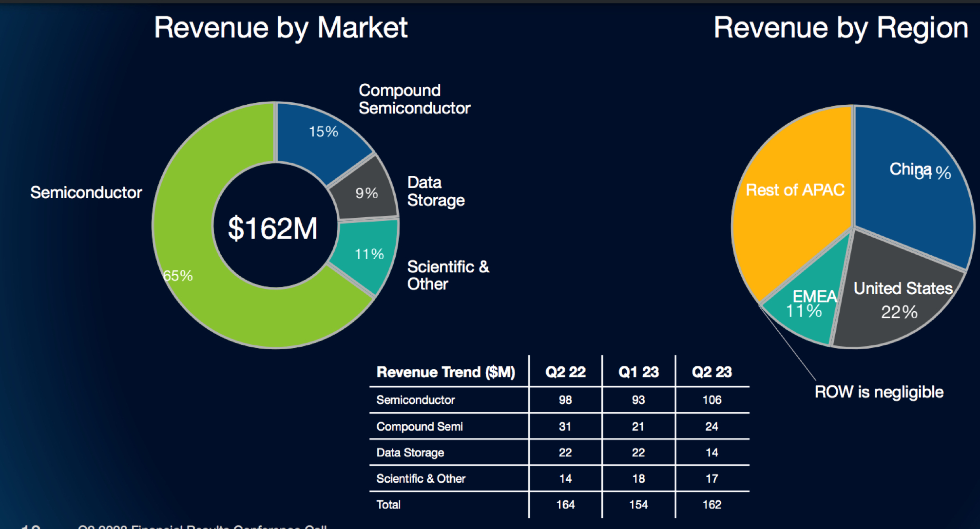Select the "Q2 23" column header

pos(712,372)
